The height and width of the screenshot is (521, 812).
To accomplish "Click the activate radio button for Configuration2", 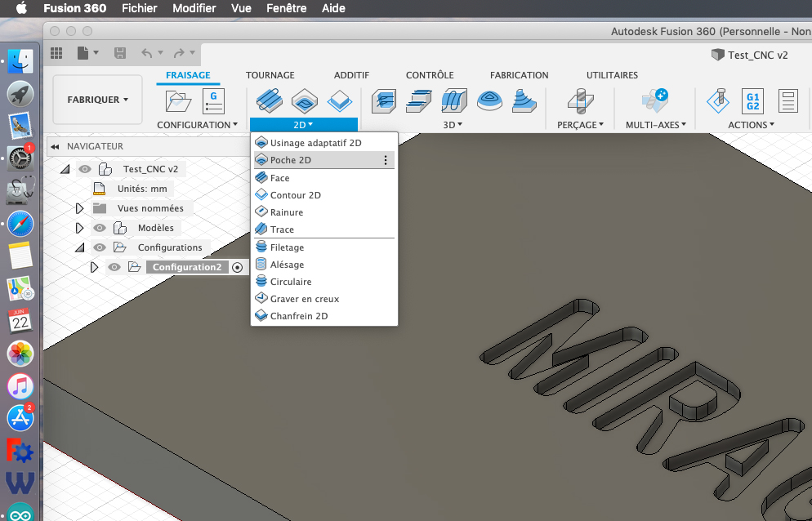I will pyautogui.click(x=237, y=267).
